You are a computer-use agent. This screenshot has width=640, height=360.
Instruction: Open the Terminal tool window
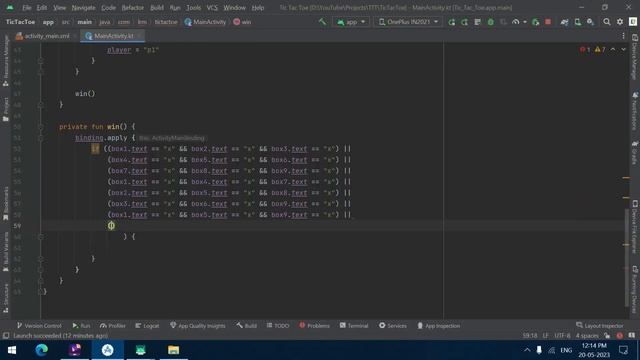tap(354, 325)
